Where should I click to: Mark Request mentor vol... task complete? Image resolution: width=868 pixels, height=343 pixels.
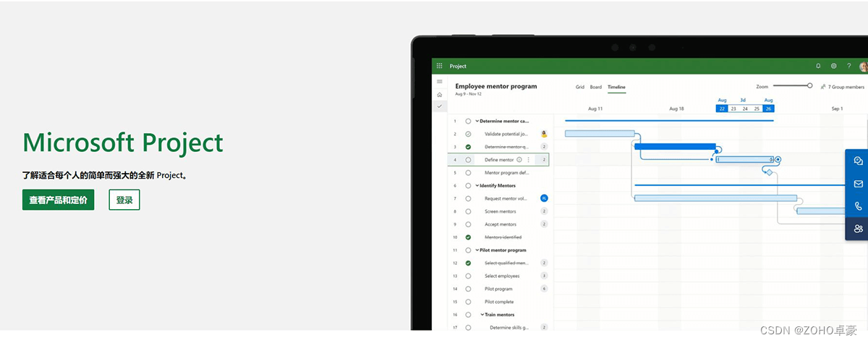468,198
